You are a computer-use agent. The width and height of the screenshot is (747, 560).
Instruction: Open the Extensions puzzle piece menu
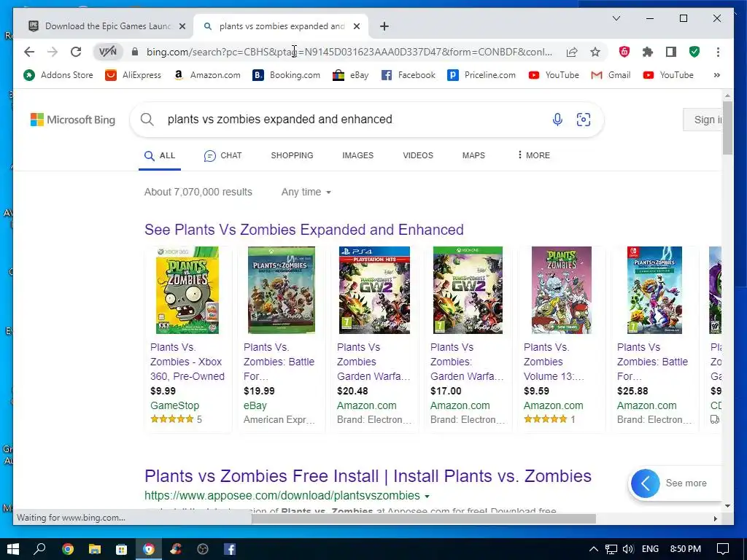pos(648,52)
